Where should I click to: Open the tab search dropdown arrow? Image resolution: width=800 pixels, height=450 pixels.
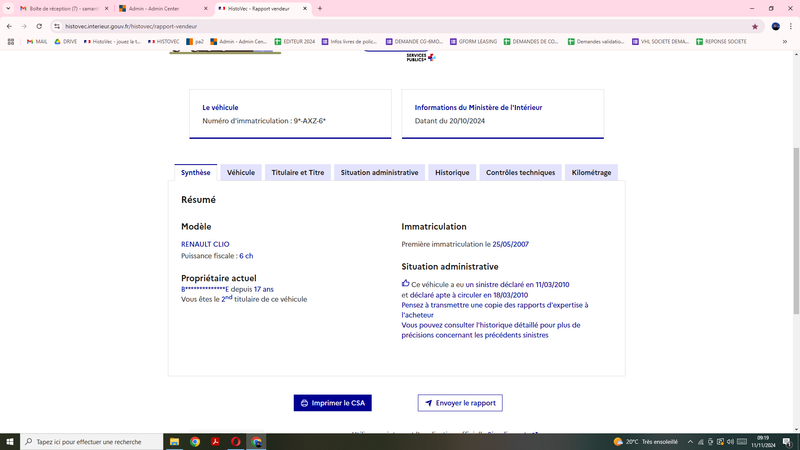pyautogui.click(x=8, y=9)
